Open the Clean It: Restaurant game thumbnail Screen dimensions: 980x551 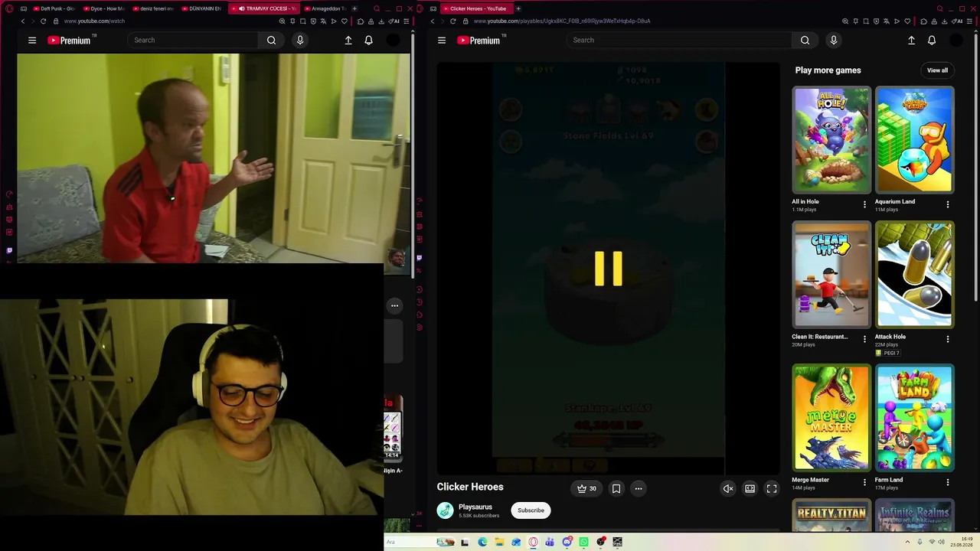coord(831,274)
